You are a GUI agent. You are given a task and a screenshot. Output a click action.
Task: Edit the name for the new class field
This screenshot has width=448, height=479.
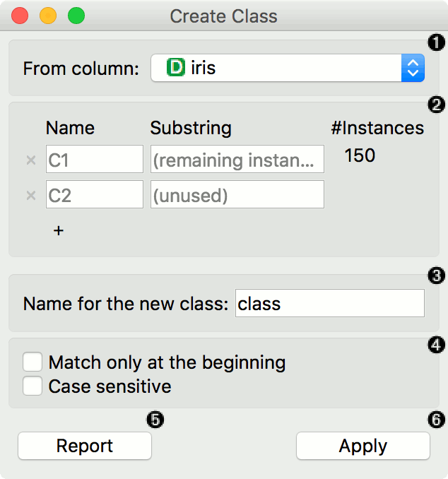329,304
